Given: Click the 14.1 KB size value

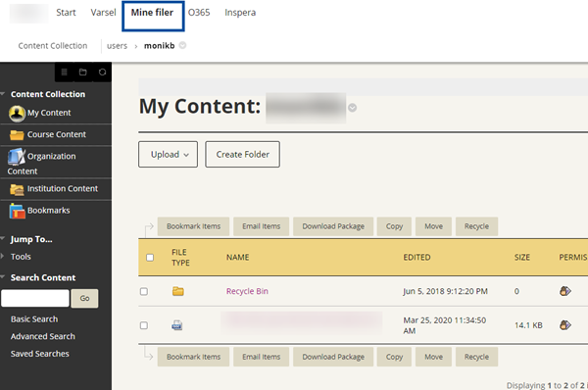Looking at the screenshot, I should 528,325.
